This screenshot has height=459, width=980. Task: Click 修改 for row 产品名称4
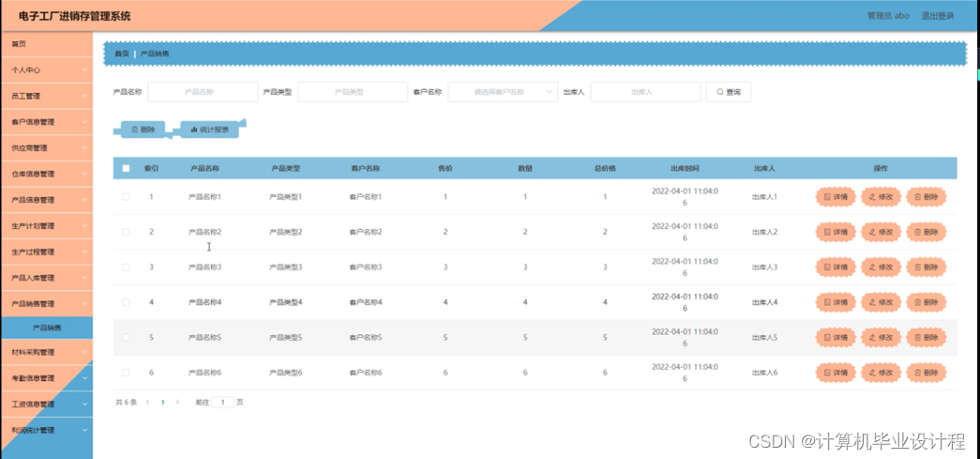click(882, 302)
